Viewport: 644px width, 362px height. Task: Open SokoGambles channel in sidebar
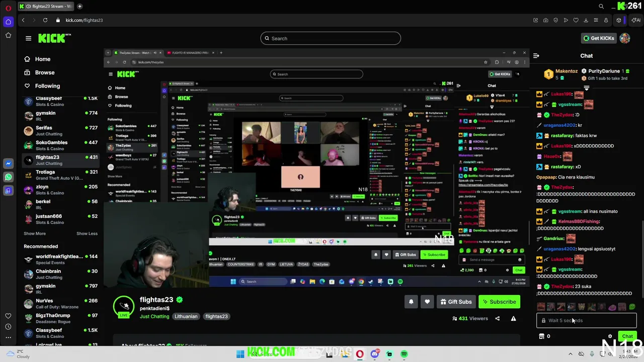60,145
